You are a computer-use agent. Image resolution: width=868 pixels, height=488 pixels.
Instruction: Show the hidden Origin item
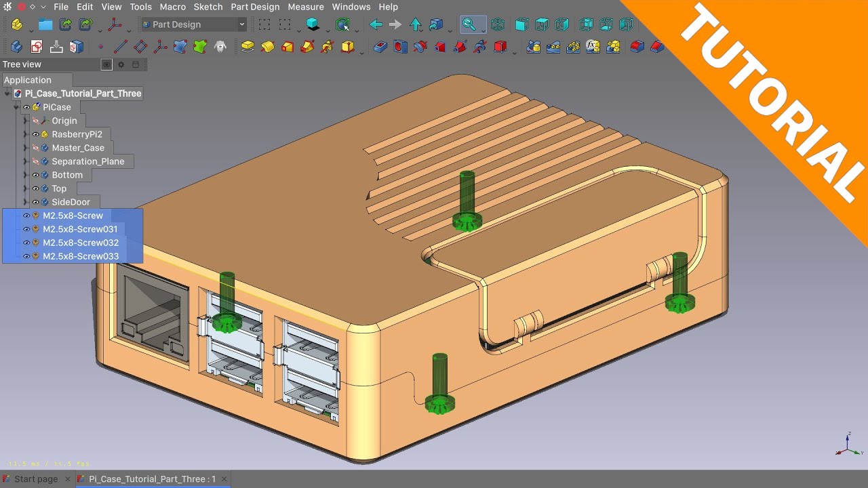click(36, 121)
